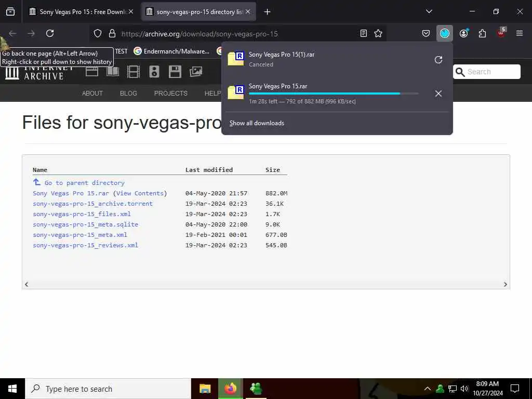
Task: Open the Web (Wayback) media icon
Action: coord(92,72)
